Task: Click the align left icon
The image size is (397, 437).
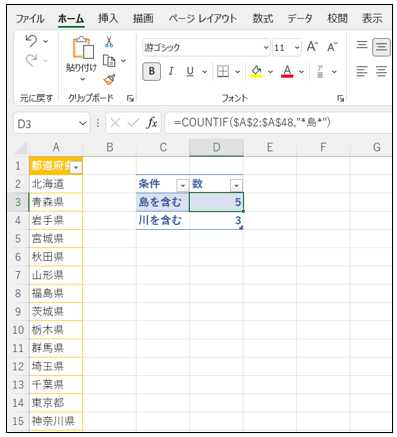Action: pyautogui.click(x=362, y=71)
